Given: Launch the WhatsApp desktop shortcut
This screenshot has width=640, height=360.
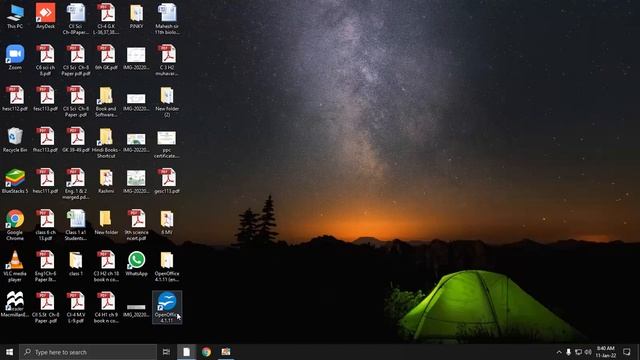Looking at the screenshot, I should tap(136, 264).
